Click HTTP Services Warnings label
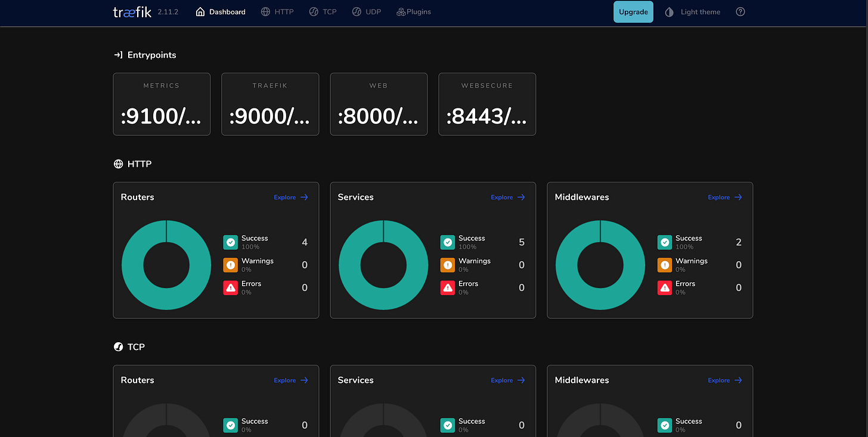 click(x=475, y=261)
